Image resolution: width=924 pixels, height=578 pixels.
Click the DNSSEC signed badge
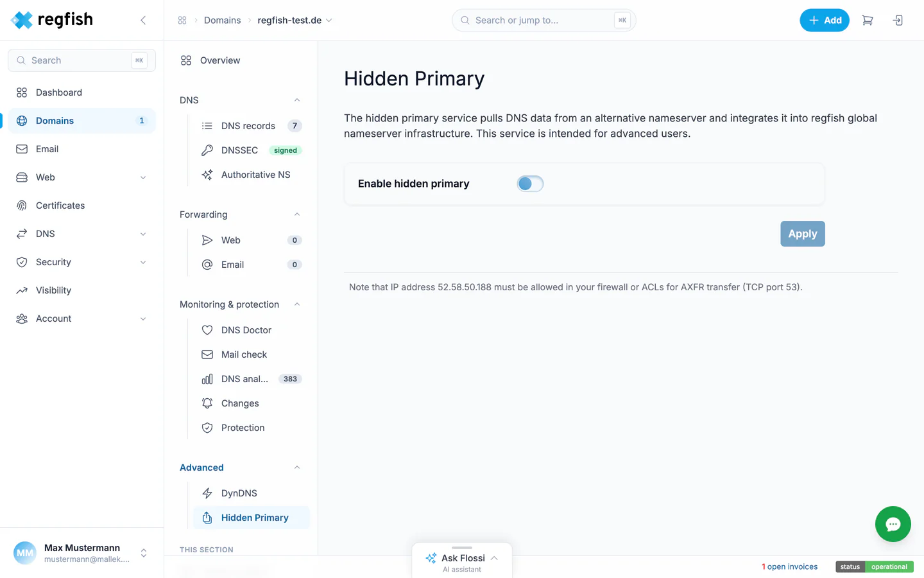pos(286,150)
